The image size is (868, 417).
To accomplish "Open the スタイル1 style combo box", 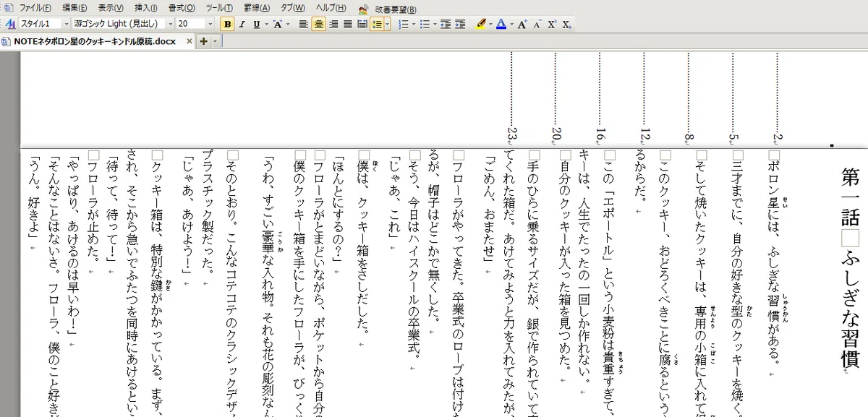I will pos(45,24).
